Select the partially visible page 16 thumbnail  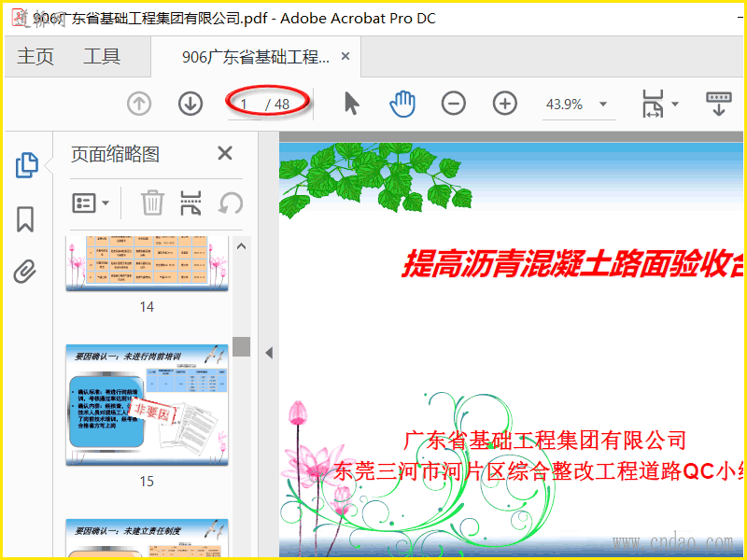coord(147,539)
